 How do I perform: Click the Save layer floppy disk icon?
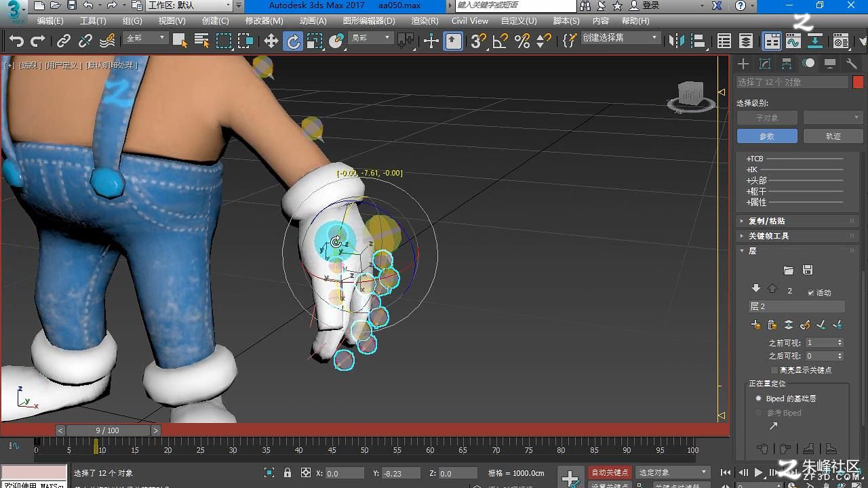tap(807, 270)
